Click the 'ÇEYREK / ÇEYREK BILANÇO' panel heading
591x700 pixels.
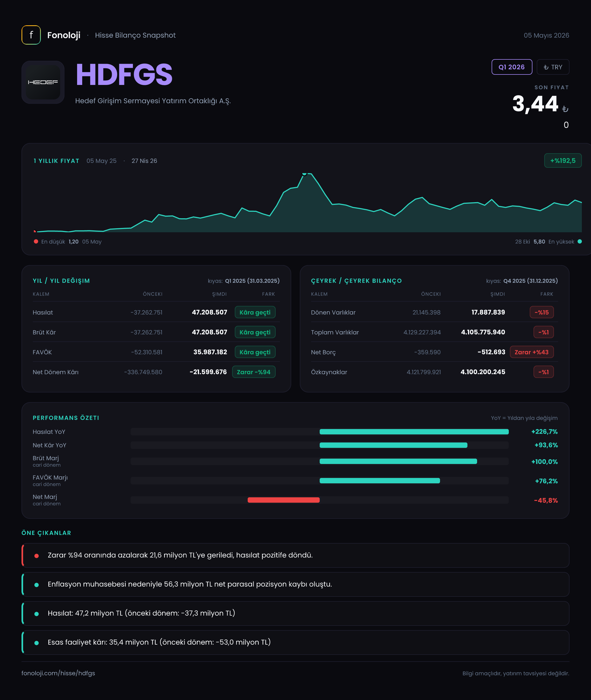click(356, 281)
